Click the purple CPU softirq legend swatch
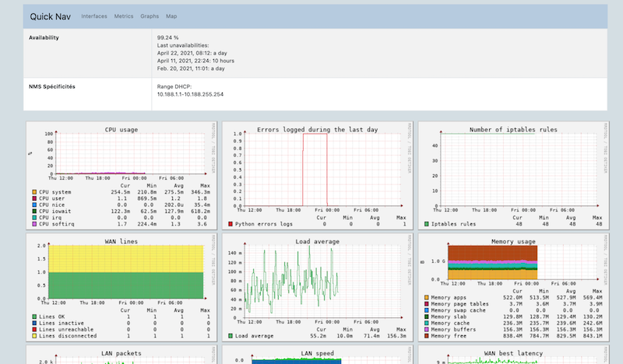This screenshot has width=623, height=364. click(x=34, y=224)
